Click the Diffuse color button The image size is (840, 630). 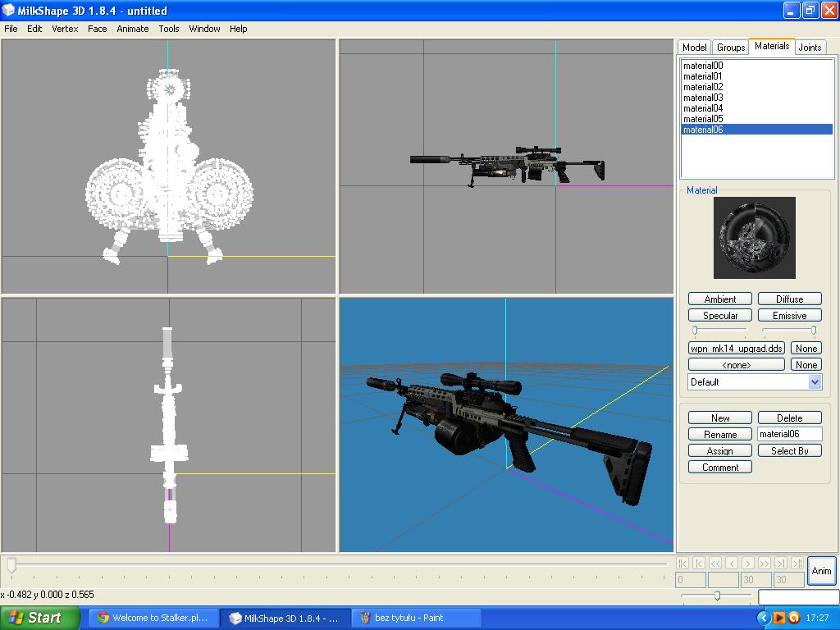pyautogui.click(x=789, y=299)
